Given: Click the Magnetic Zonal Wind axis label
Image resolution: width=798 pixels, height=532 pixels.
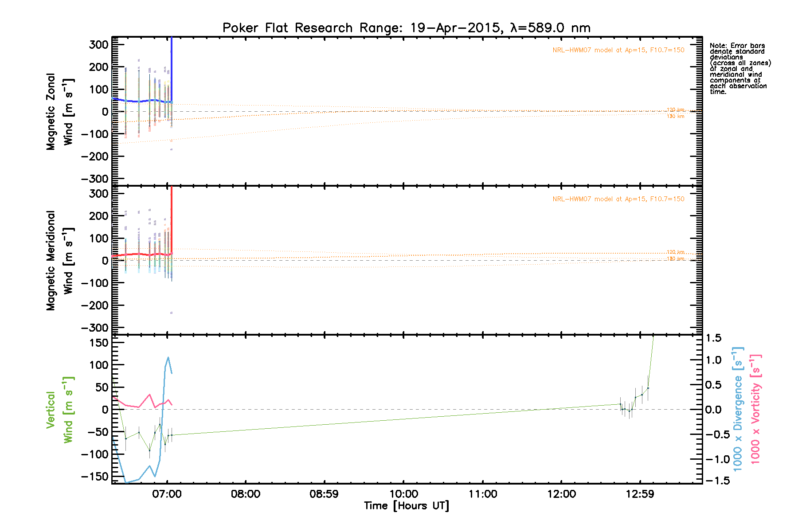Looking at the screenshot, I should [x=59, y=112].
